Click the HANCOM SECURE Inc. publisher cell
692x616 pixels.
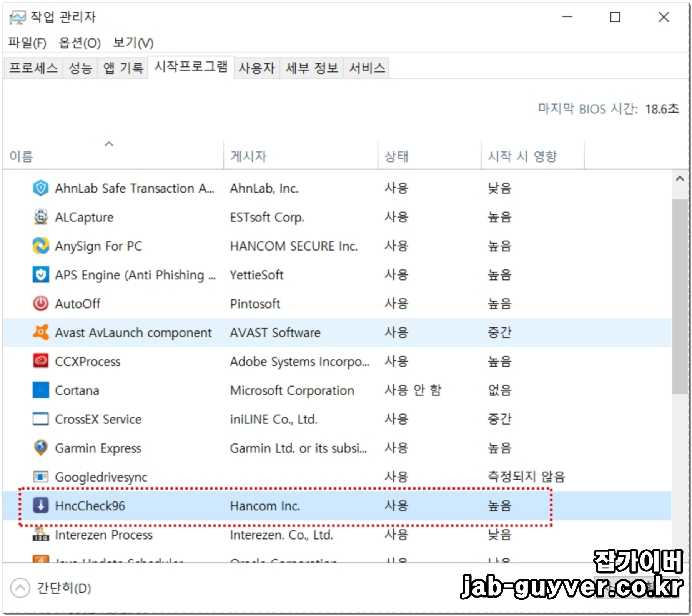click(x=294, y=246)
